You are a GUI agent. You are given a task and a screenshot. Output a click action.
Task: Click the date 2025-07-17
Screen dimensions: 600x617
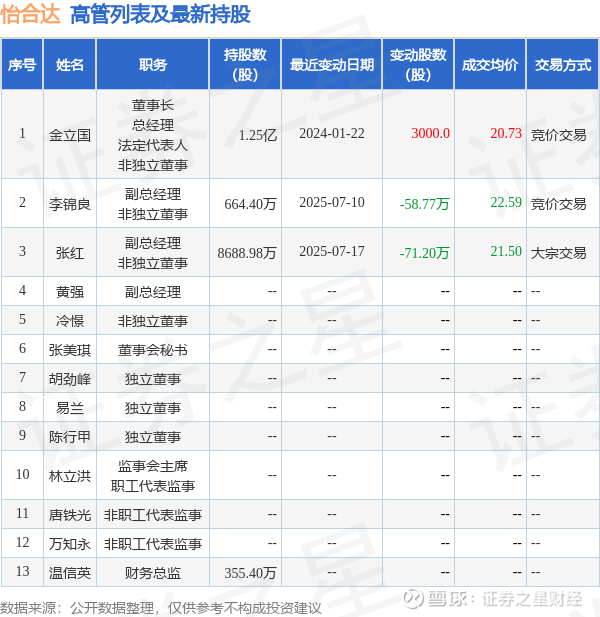click(x=332, y=251)
